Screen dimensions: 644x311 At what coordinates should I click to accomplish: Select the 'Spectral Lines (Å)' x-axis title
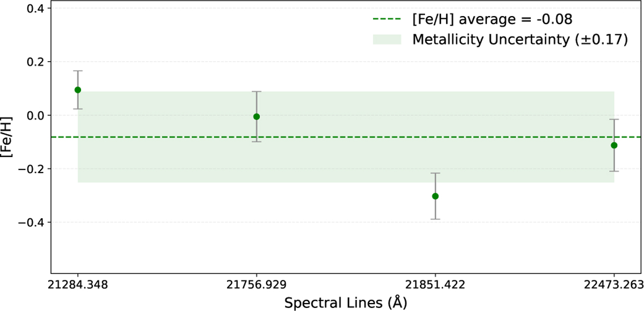point(346,302)
